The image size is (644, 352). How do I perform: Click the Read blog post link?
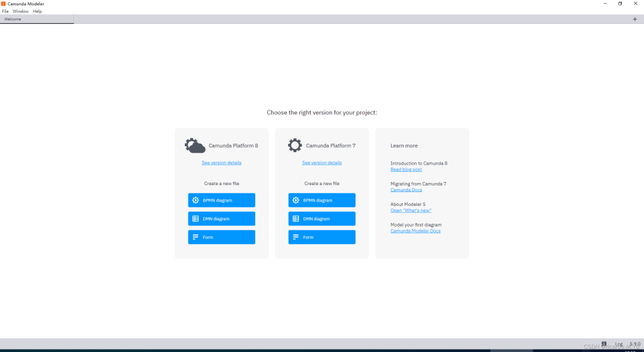tap(406, 169)
